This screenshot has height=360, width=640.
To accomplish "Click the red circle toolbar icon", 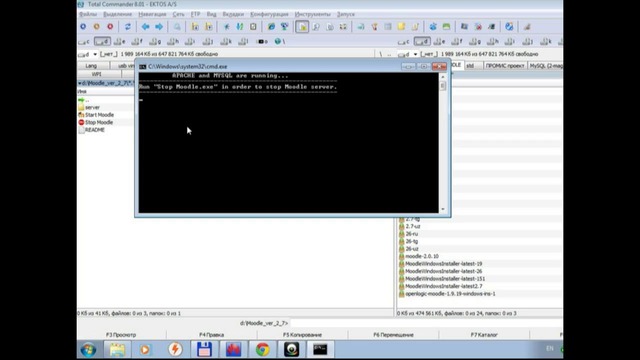I will 110,27.
